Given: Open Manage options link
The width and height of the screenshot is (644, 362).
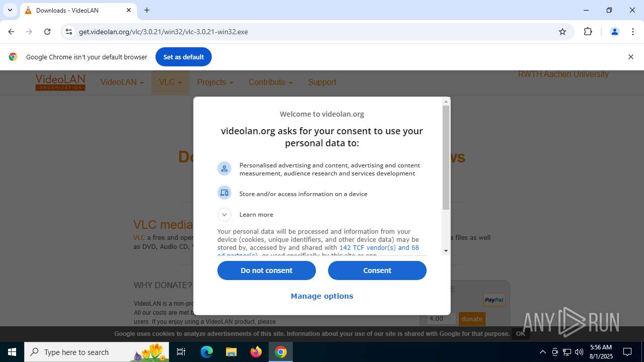Looking at the screenshot, I should (x=322, y=296).
